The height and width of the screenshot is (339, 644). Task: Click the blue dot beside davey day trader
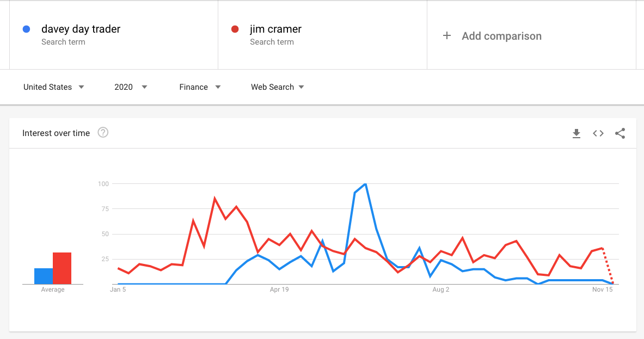click(26, 29)
